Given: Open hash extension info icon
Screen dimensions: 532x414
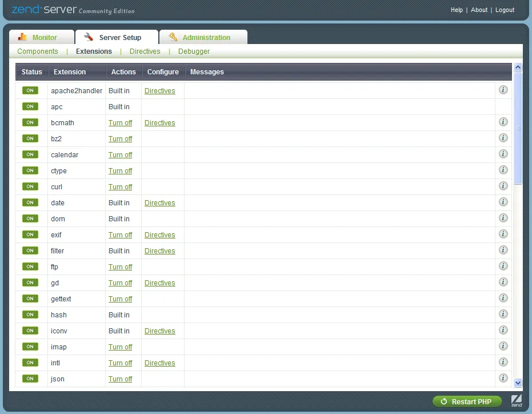Looking at the screenshot, I should 503,314.
